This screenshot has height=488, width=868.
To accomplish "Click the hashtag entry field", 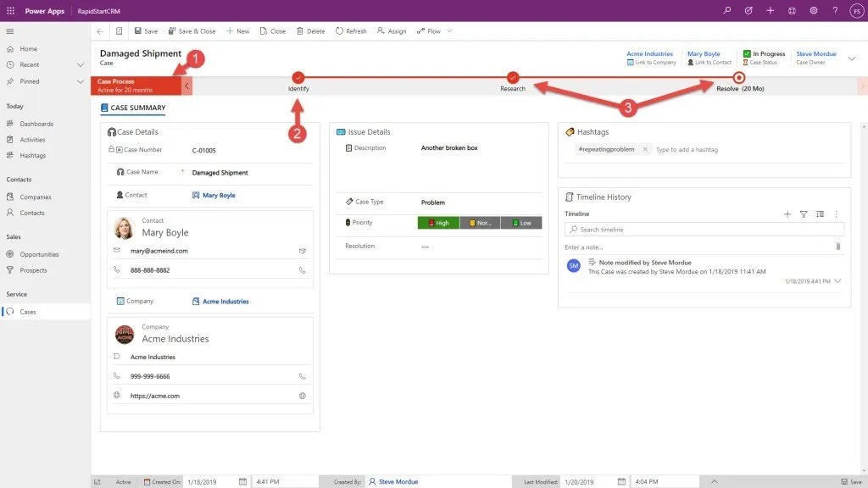I will pyautogui.click(x=687, y=149).
